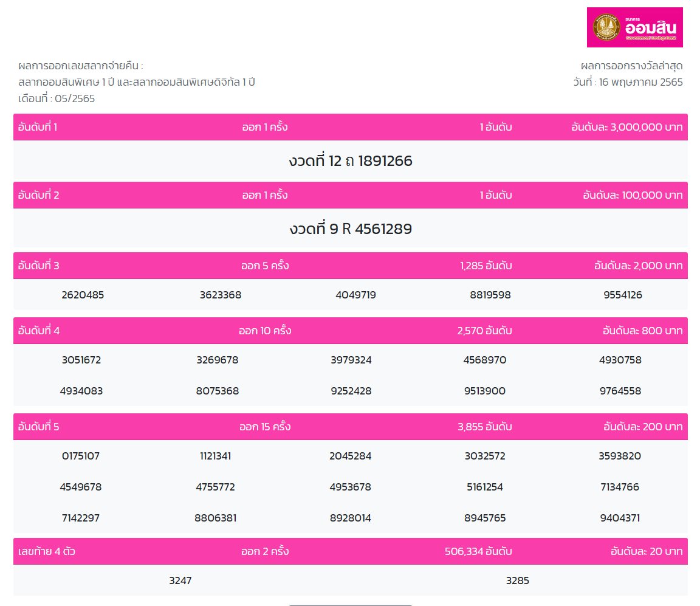Click the อันดับละ 200 บาท prize amount
Viewport: 700px width, 606px height.
643,427
